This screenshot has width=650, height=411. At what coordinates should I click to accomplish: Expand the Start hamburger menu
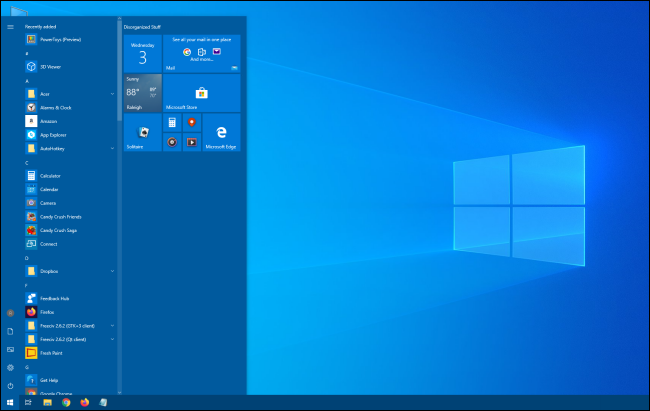[10, 27]
